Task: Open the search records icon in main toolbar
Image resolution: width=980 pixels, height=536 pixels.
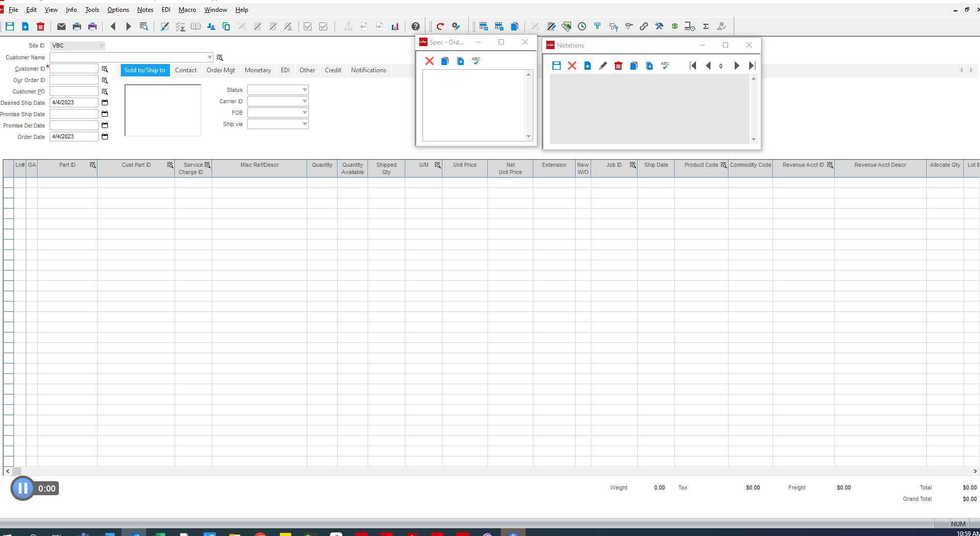Action: [x=144, y=26]
